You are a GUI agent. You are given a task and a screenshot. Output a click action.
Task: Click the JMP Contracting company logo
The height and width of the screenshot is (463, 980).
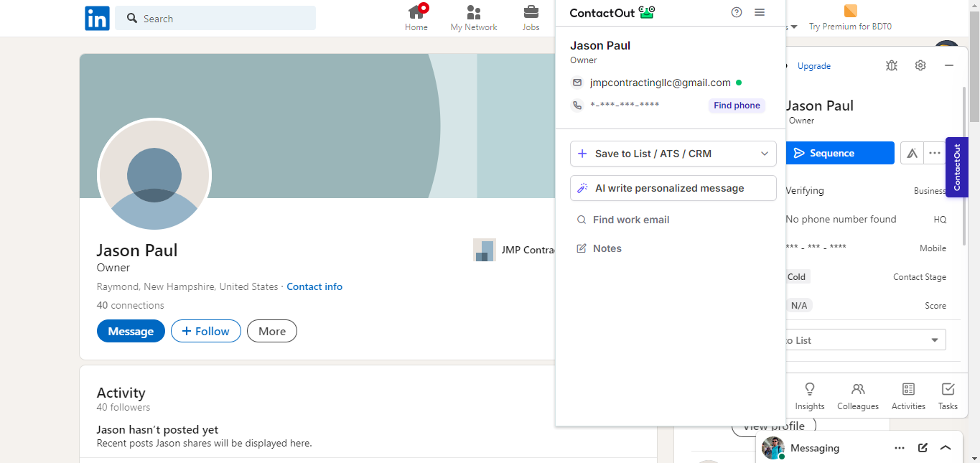pos(485,250)
